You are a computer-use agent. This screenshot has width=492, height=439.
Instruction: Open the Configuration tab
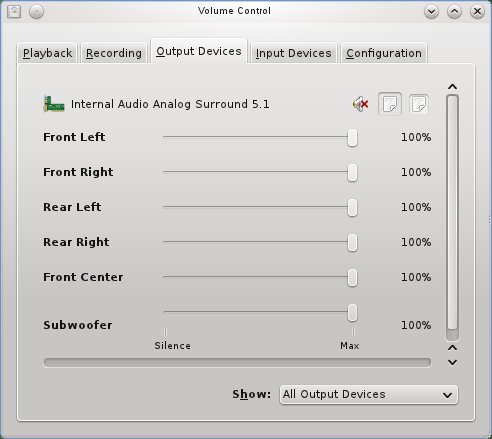384,53
